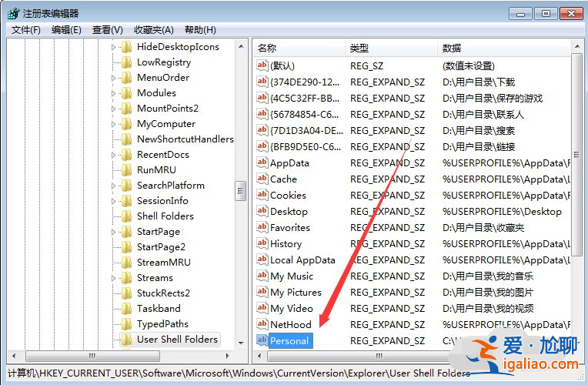This screenshot has height=385, width=588.
Task: Click the NewShortcutHandlers folder icon
Action: [127, 139]
